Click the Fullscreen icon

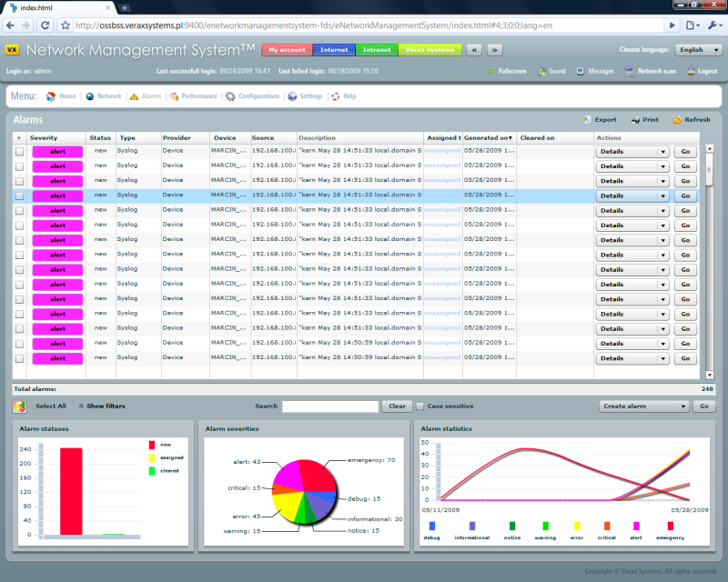[490, 72]
